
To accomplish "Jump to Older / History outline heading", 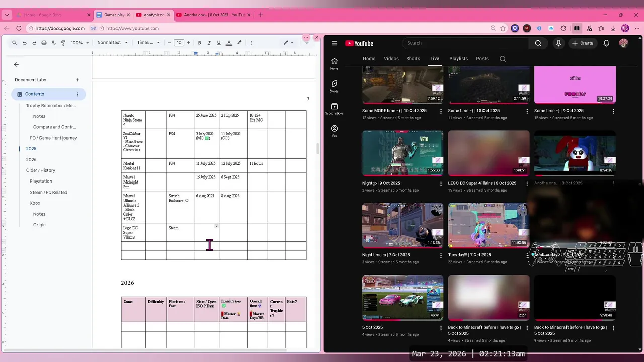I will pos(41,170).
